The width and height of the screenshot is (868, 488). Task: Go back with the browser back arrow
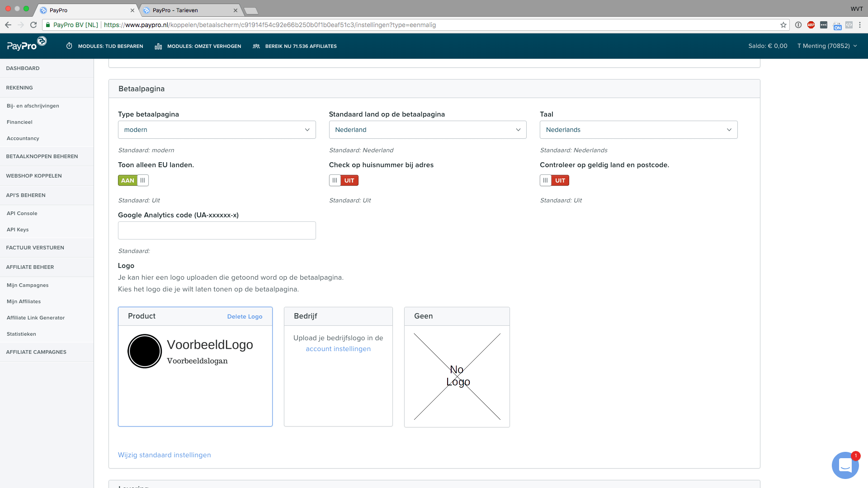8,25
